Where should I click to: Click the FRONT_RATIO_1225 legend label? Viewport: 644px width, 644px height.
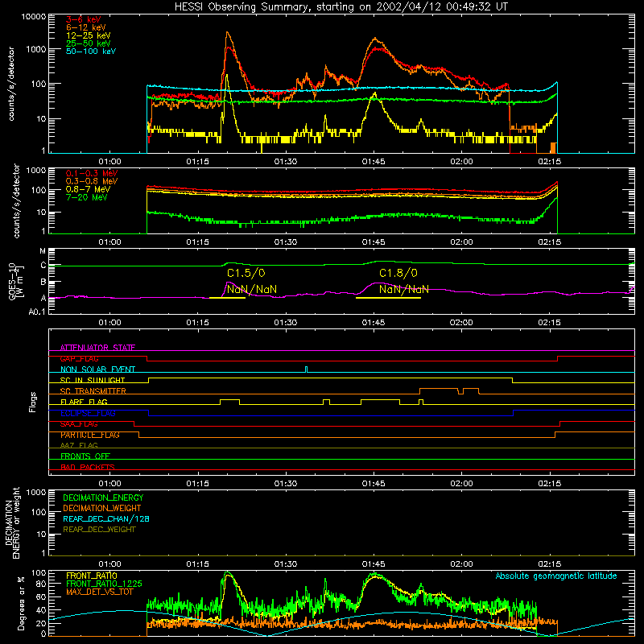(104, 584)
